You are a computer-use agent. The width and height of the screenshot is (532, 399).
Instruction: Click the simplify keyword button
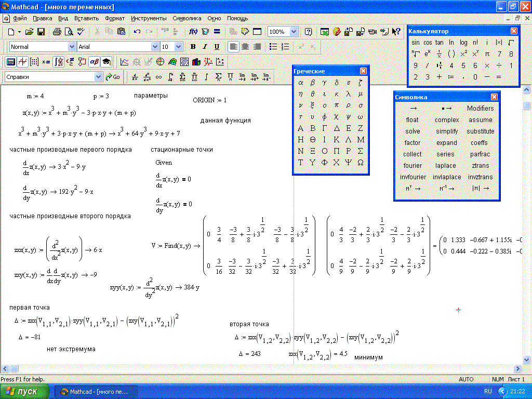[447, 131]
